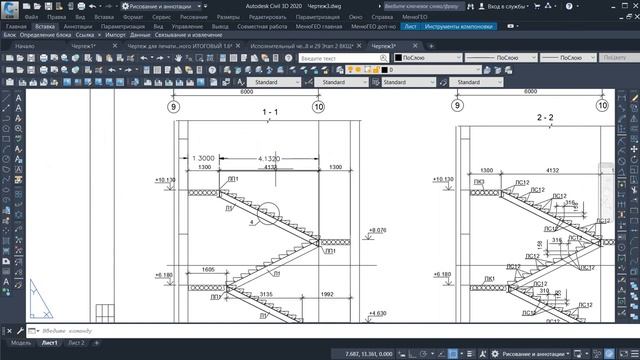Click the Table Style icon before third Standard dropdown

(x=376, y=82)
